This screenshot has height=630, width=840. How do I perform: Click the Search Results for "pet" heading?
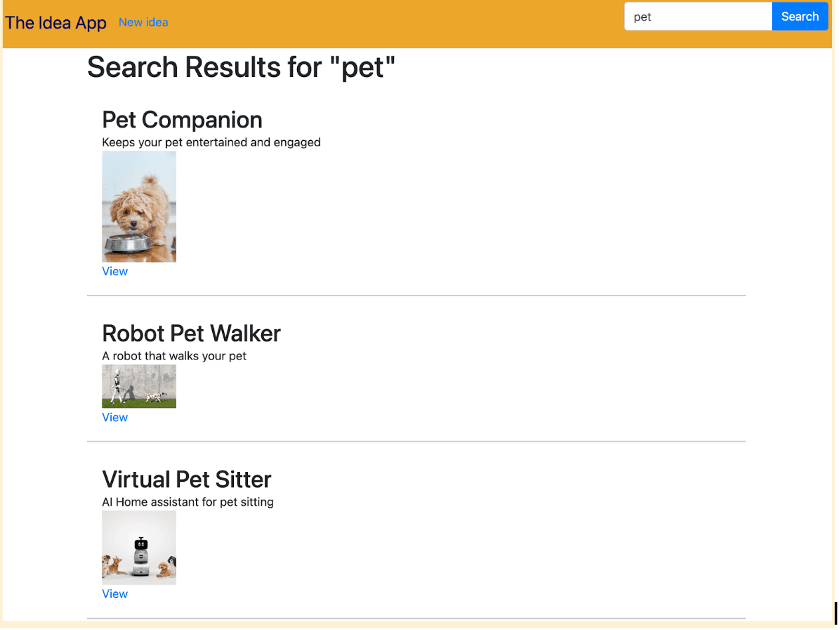click(241, 68)
